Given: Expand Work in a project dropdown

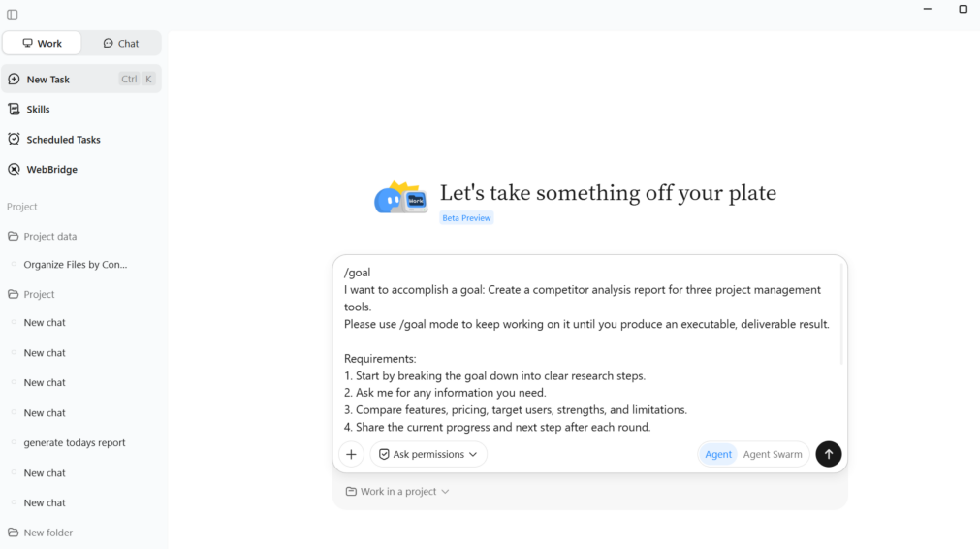Looking at the screenshot, I should [397, 492].
